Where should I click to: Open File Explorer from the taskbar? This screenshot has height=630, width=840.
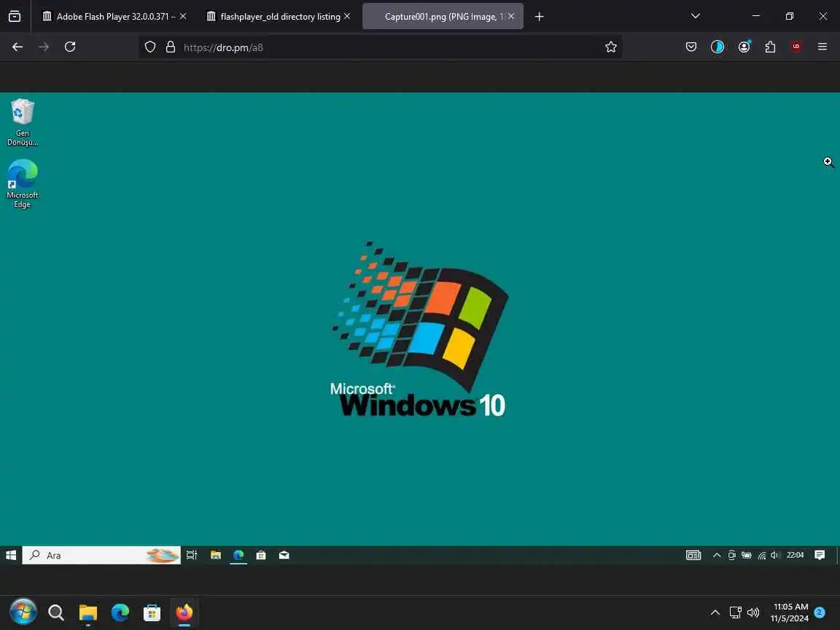coord(87,612)
